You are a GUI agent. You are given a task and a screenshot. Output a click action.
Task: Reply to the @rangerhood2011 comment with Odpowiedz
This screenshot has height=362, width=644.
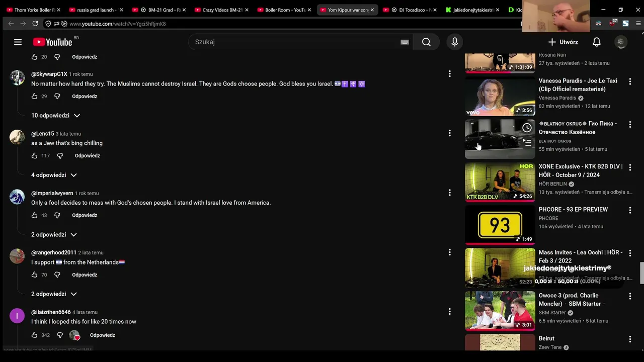pos(85,275)
